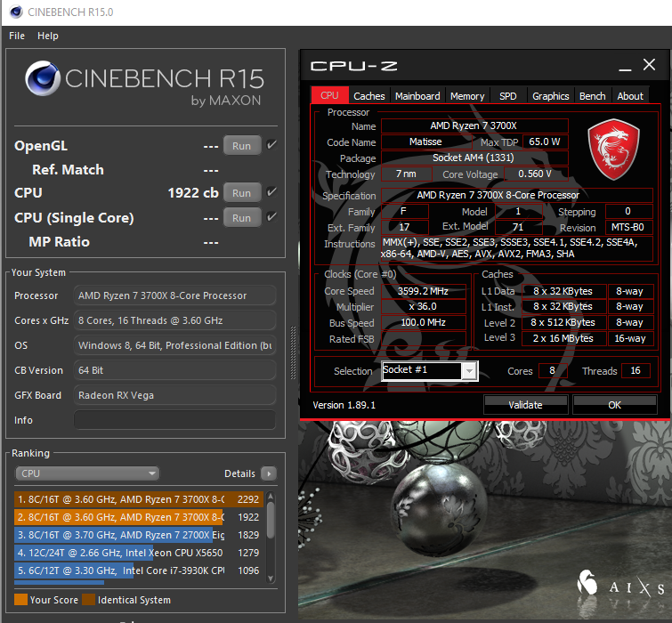Click the CPU-Z Name field value
Image resolution: width=672 pixels, height=623 pixels.
point(474,125)
